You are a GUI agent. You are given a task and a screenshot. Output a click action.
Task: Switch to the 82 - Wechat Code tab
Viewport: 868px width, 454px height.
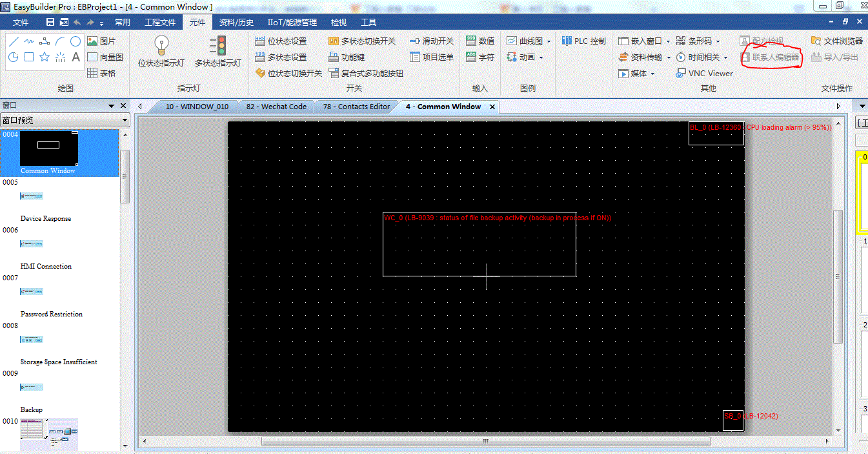276,107
